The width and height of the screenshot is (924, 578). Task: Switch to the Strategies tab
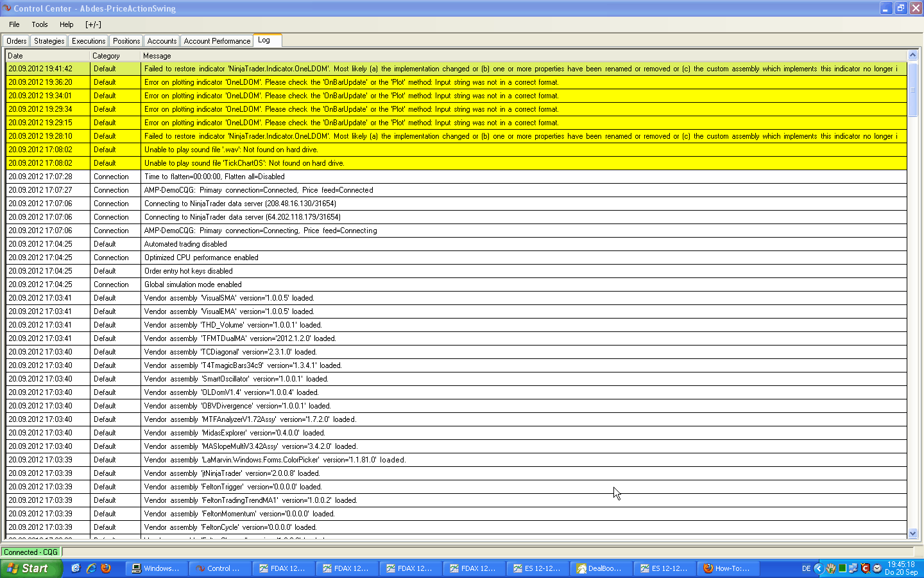[49, 41]
